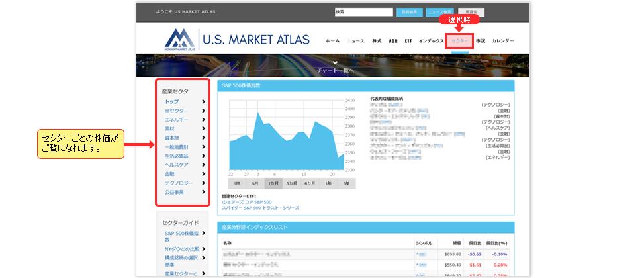Click the Mergent Market Atlas logo

237,40
